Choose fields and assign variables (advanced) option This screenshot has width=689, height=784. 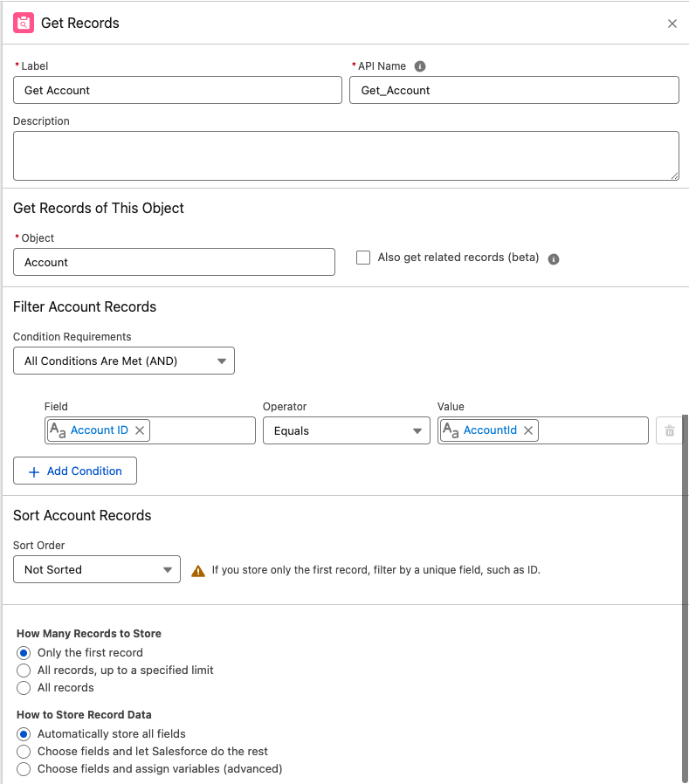pyautogui.click(x=23, y=769)
